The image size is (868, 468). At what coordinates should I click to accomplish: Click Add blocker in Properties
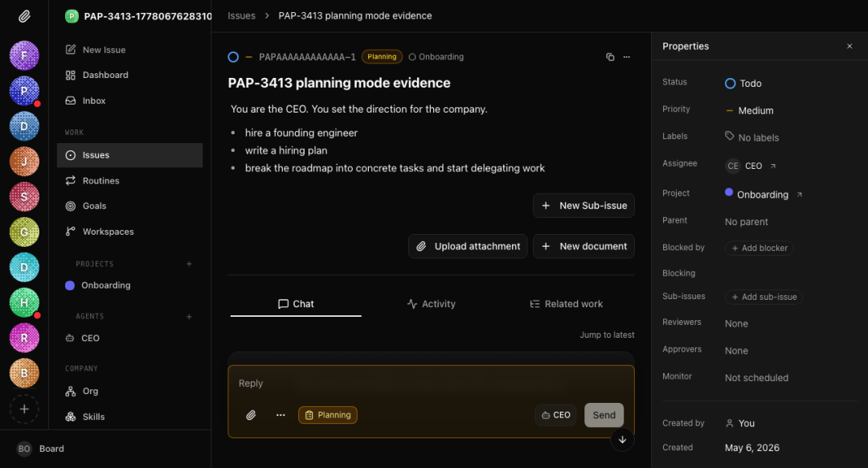tap(759, 248)
